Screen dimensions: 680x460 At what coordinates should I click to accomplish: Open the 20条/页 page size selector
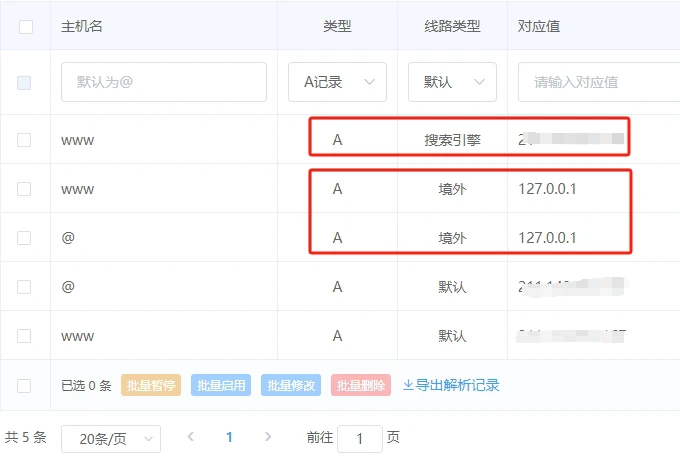[110, 438]
